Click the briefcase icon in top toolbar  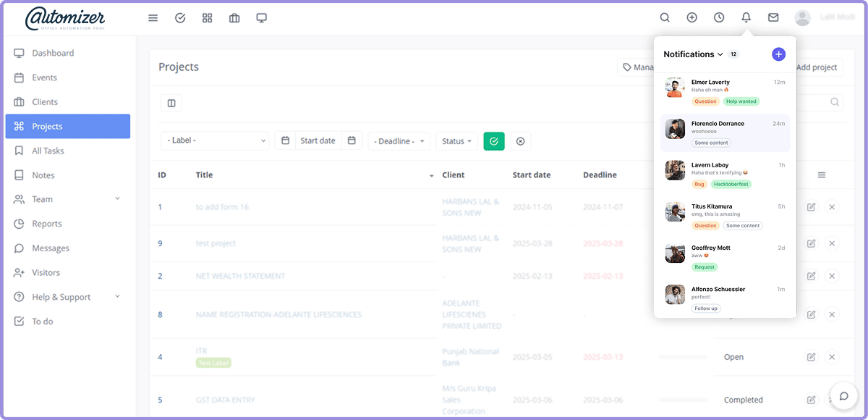[234, 18]
